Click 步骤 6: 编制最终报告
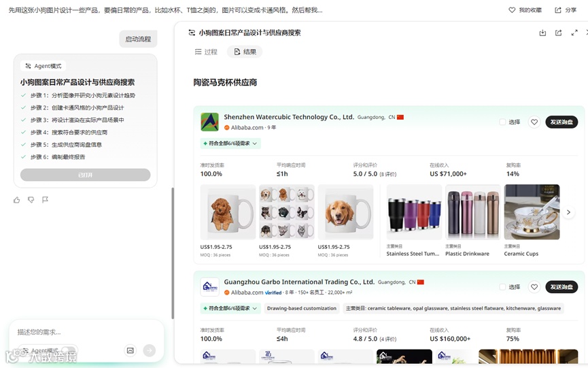Viewport: 588px width, 368px height. click(x=58, y=157)
